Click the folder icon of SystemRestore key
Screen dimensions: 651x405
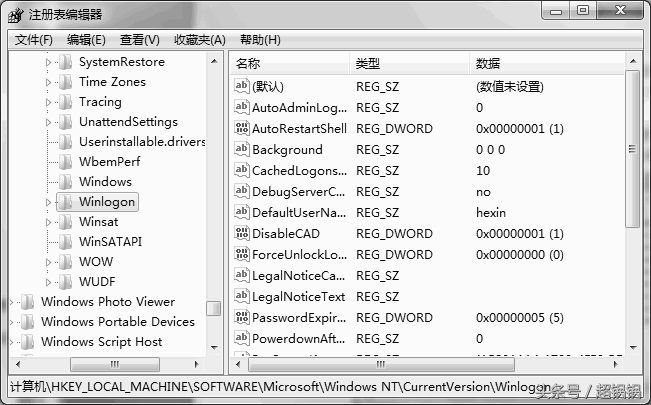65,62
